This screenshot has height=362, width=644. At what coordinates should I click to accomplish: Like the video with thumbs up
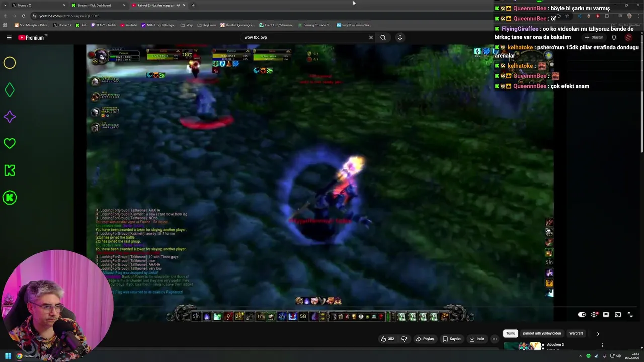[388, 339]
